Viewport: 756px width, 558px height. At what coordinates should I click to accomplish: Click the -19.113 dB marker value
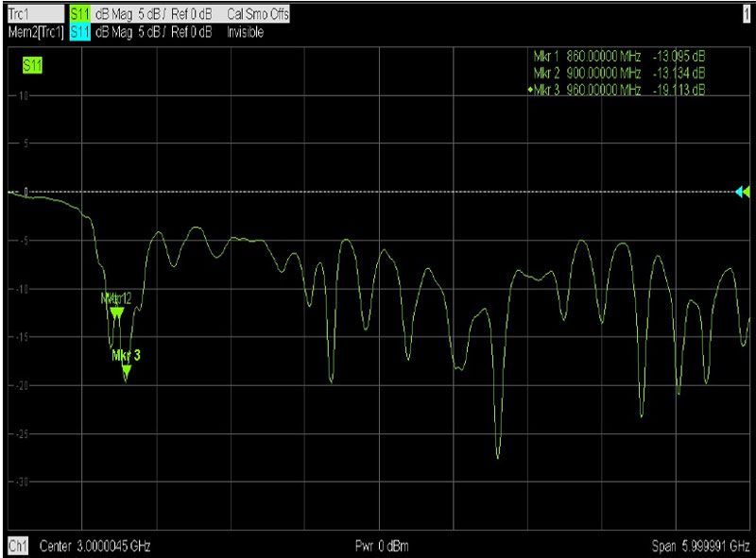[x=679, y=90]
